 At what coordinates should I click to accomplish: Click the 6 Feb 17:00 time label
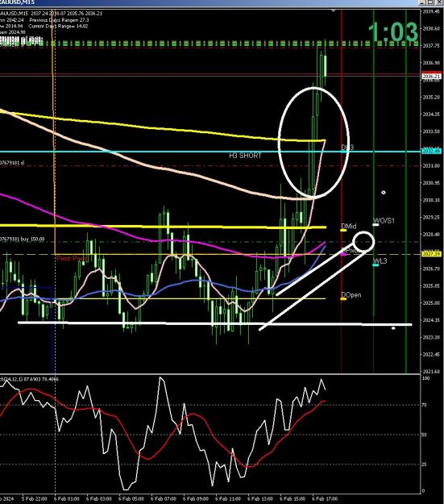pyautogui.click(x=325, y=498)
